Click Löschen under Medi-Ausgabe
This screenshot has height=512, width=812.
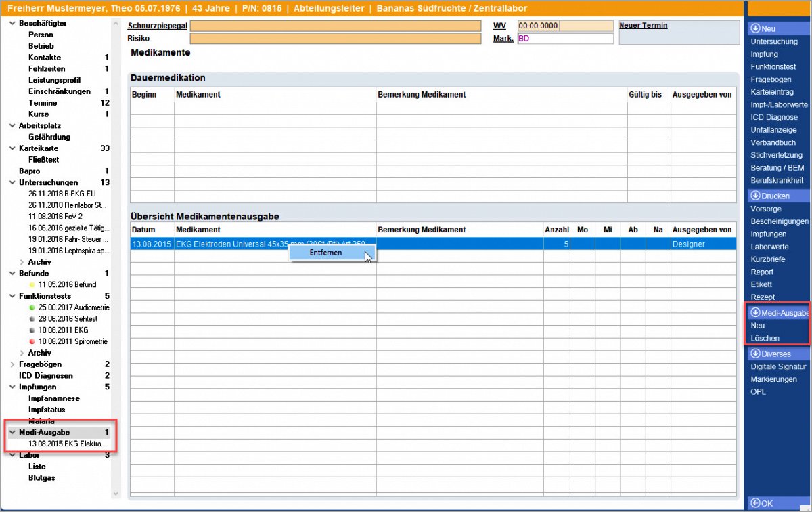tap(765, 338)
